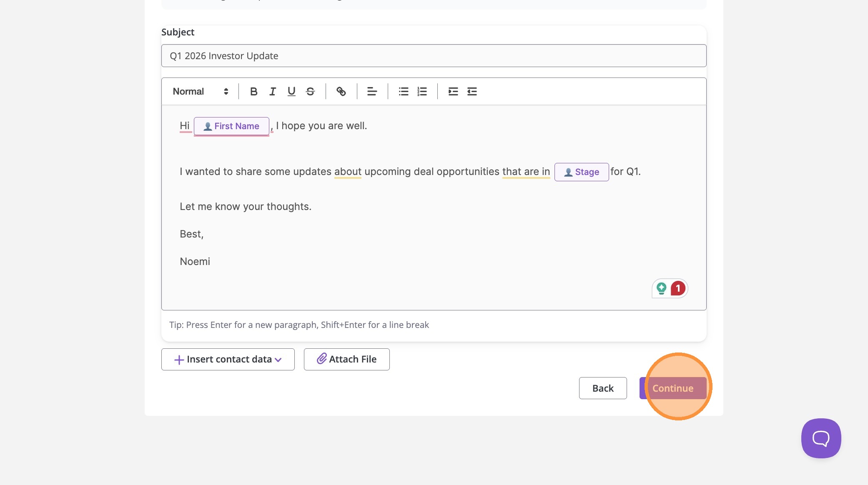
Task: Toggle underline formatting
Action: click(x=291, y=91)
